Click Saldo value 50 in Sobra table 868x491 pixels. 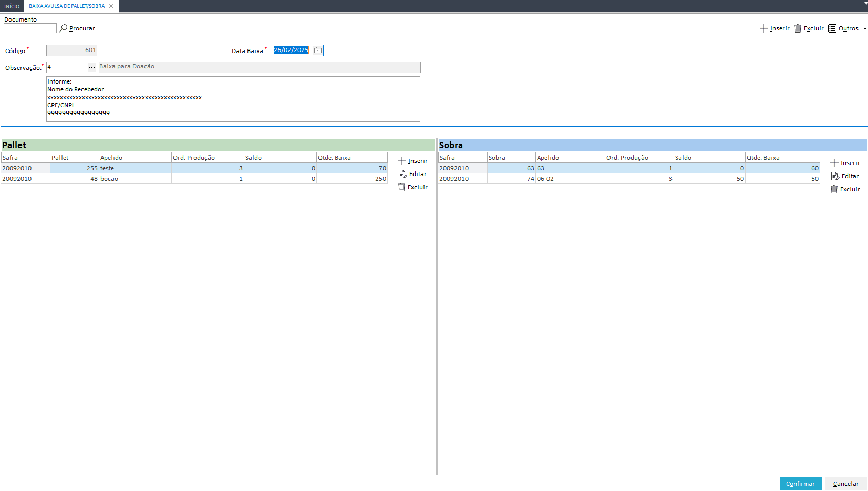click(709, 179)
